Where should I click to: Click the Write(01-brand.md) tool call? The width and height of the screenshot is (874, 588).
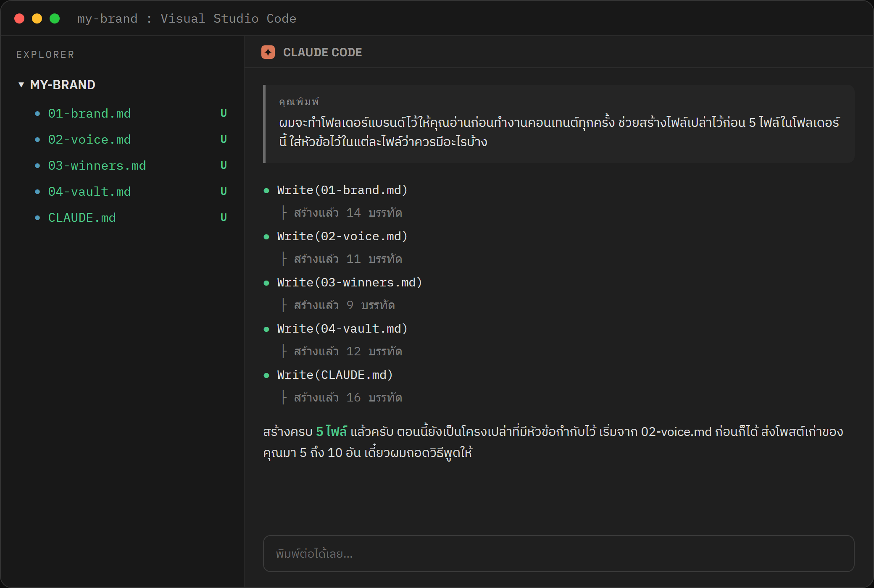point(342,190)
